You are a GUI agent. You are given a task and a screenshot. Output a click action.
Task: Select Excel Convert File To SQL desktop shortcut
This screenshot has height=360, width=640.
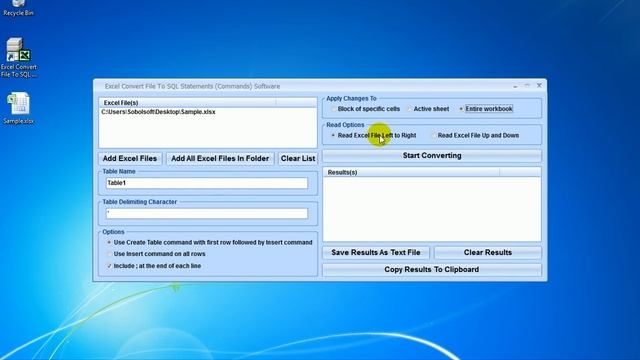point(18,57)
